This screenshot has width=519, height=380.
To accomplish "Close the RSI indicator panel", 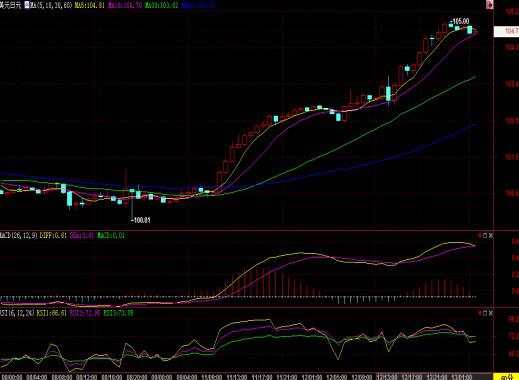I will 491,313.
